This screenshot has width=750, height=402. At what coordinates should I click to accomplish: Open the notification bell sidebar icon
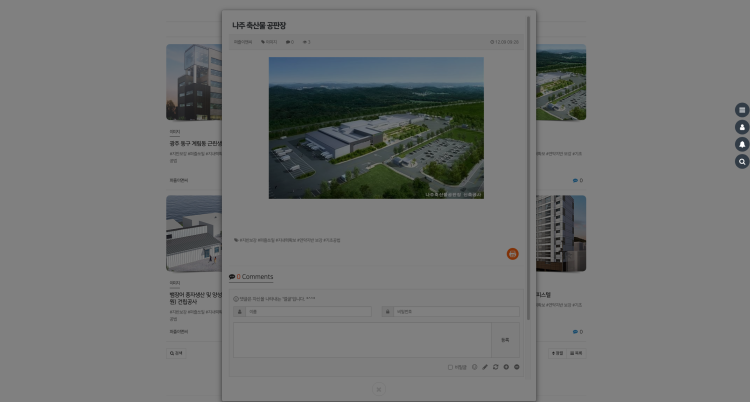742,144
